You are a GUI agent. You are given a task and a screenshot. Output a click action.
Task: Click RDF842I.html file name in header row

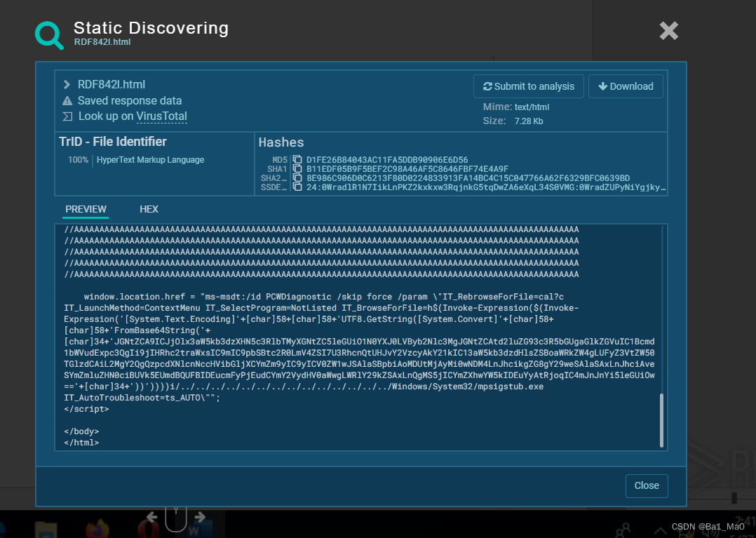[112, 85]
